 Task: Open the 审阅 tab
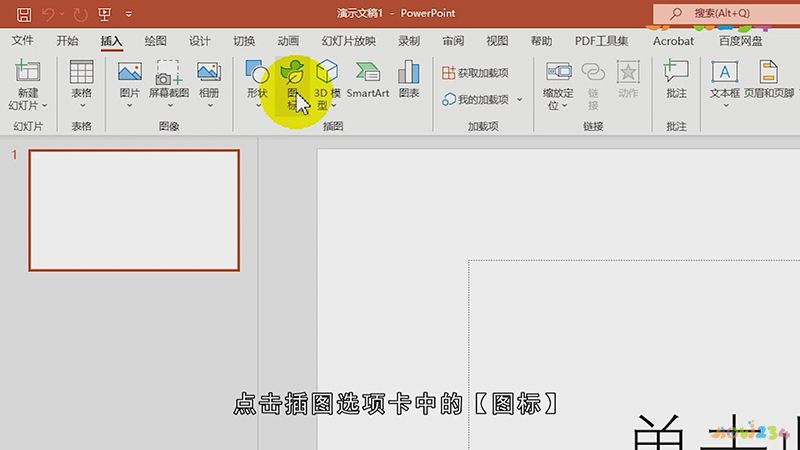click(x=453, y=41)
